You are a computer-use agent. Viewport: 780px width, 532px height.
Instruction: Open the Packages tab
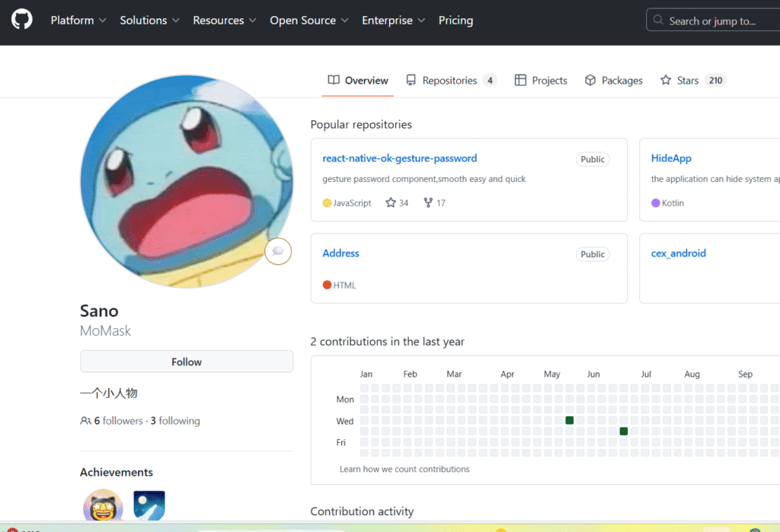pos(614,81)
